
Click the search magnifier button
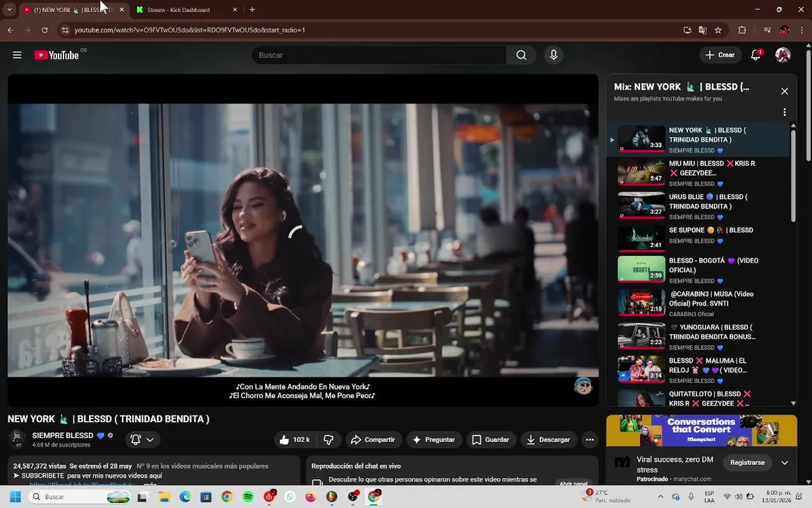[522, 55]
